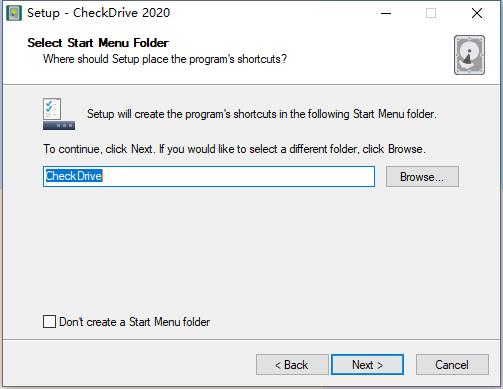Click the "Setup will create the program's shortcuts" text
The width and height of the screenshot is (503, 389).
[262, 114]
